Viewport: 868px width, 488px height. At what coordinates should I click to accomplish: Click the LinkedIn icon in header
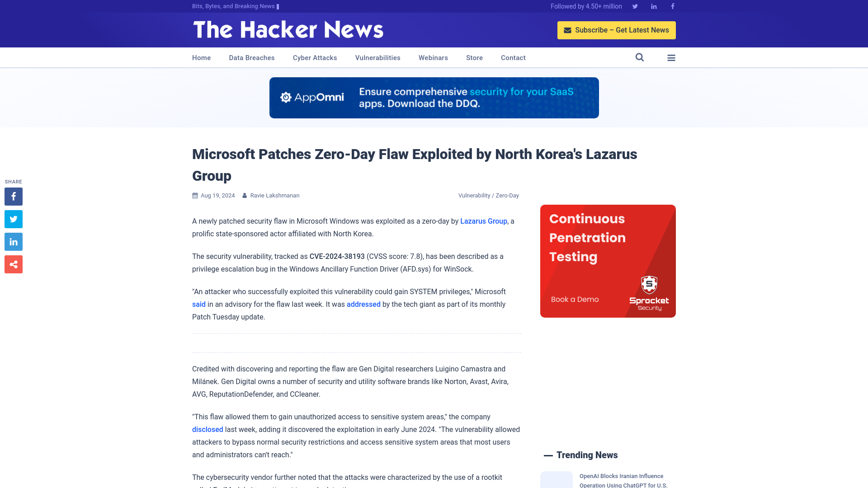(x=653, y=6)
